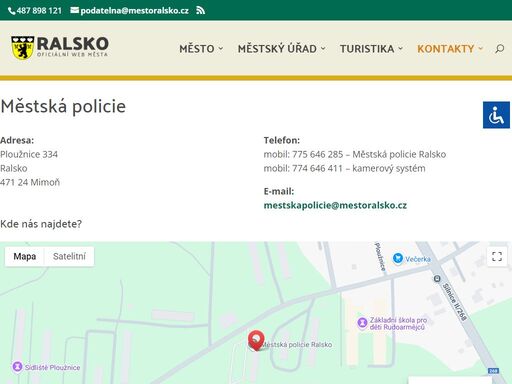Image resolution: width=512 pixels, height=384 pixels.
Task: Click the Adresa: label
Action: point(17,140)
